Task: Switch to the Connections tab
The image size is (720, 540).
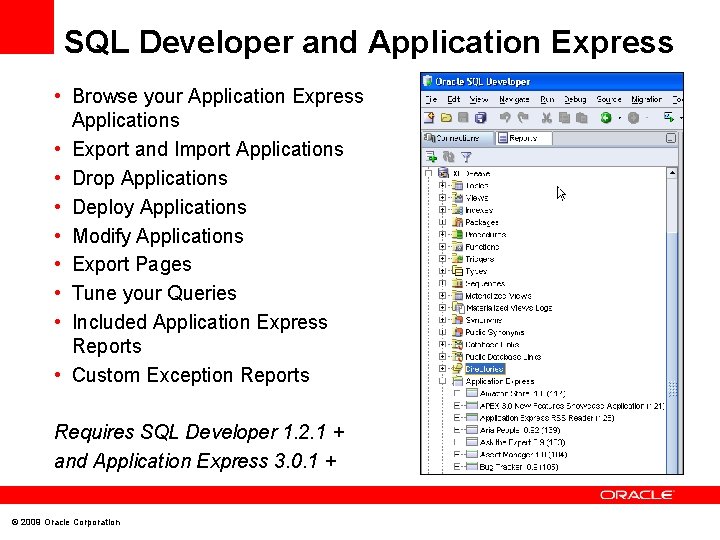Action: pos(458,138)
